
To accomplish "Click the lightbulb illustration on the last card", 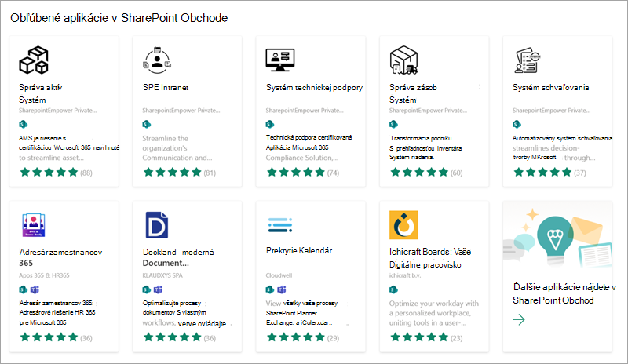I will [x=555, y=240].
